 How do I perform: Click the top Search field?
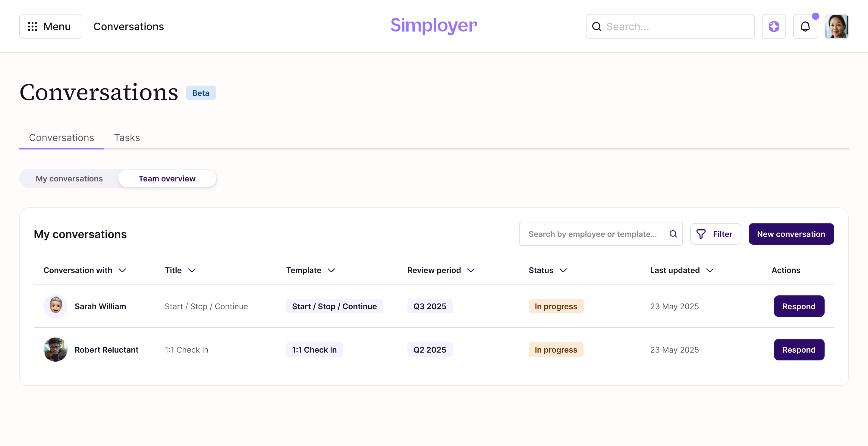coord(671,26)
